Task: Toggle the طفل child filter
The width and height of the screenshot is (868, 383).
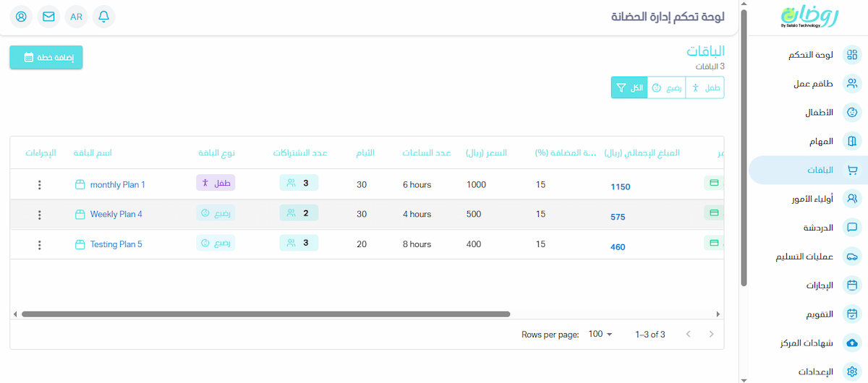Action: (705, 87)
